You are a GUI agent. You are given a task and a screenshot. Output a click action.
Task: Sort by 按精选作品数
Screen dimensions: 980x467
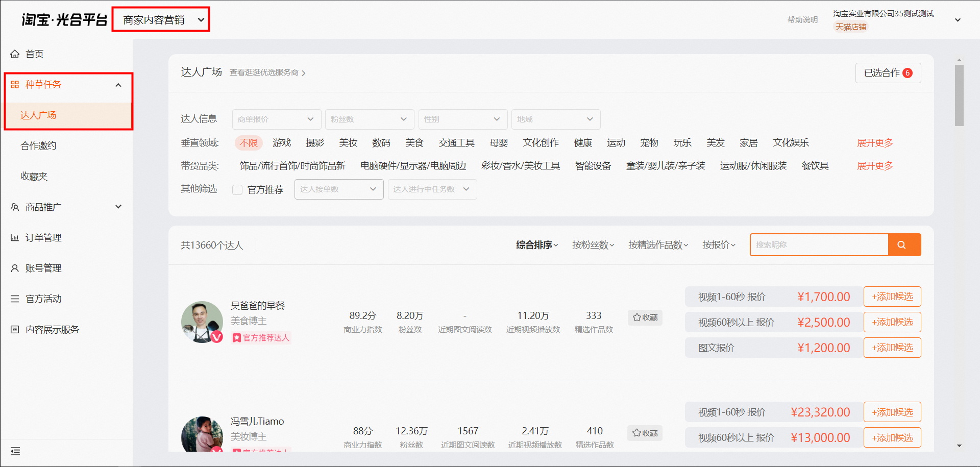658,245
